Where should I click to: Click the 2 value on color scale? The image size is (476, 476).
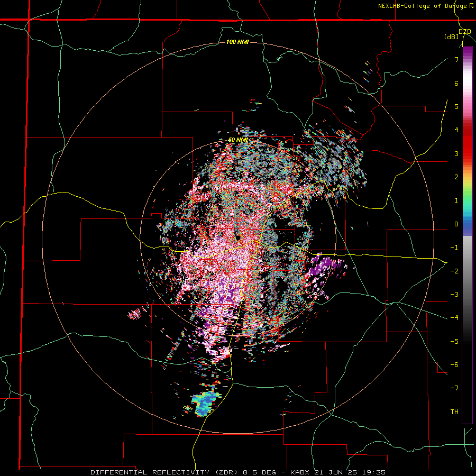[456, 177]
